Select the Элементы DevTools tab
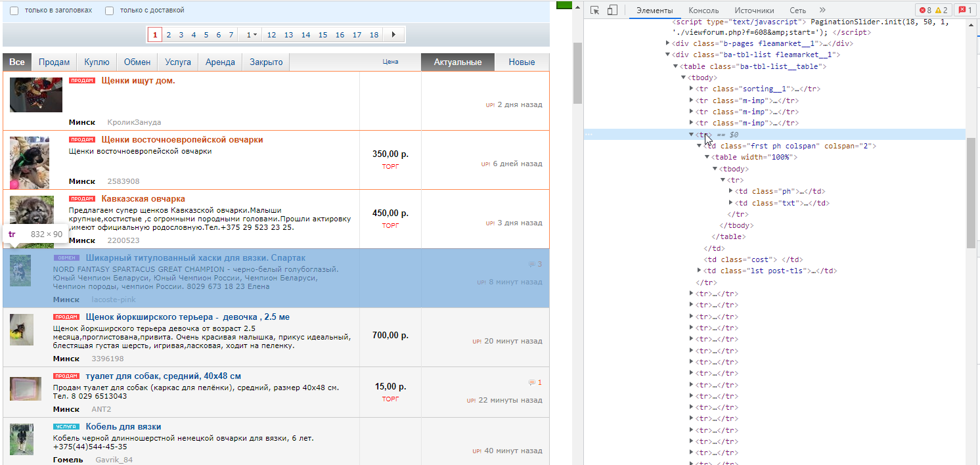 [x=654, y=11]
